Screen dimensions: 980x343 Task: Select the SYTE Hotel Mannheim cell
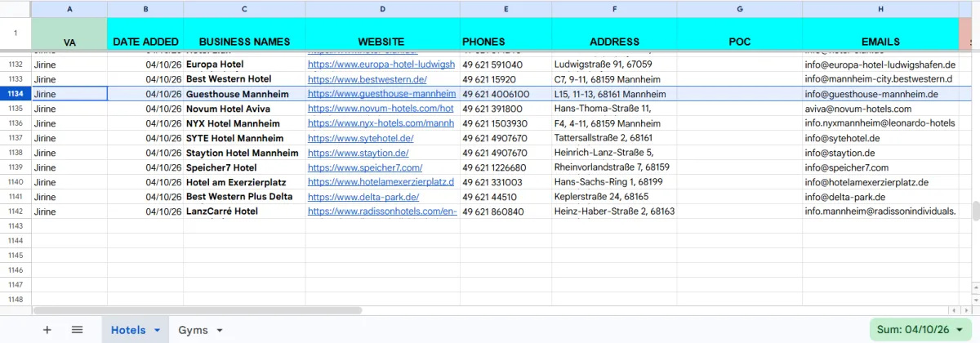[245, 138]
